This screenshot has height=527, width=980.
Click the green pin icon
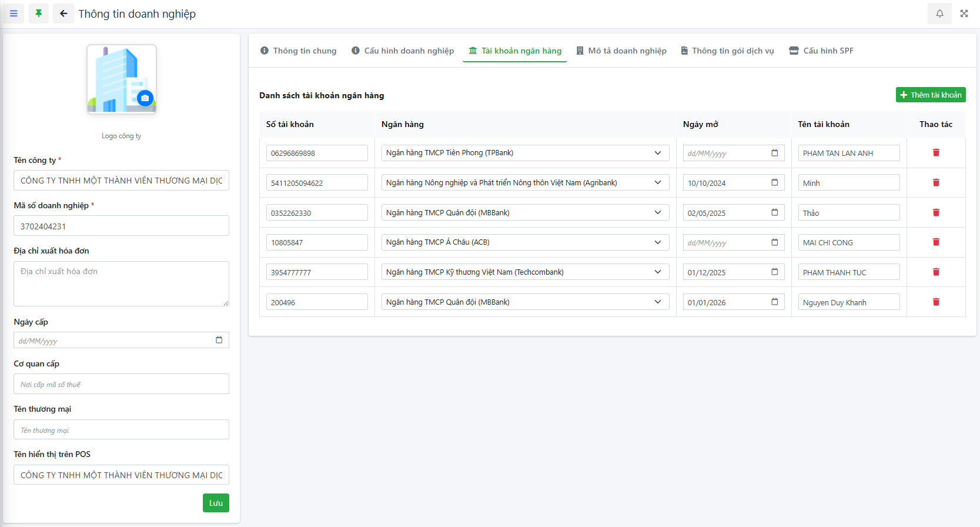click(x=39, y=14)
